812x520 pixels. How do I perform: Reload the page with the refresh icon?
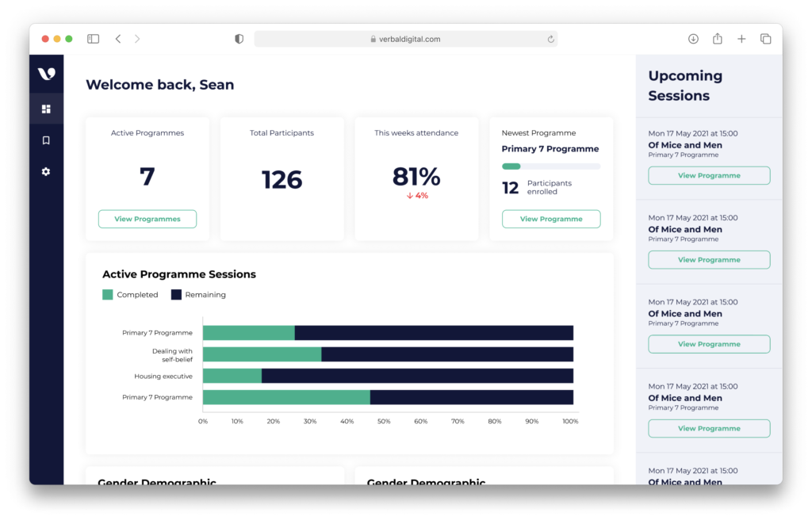click(x=550, y=39)
